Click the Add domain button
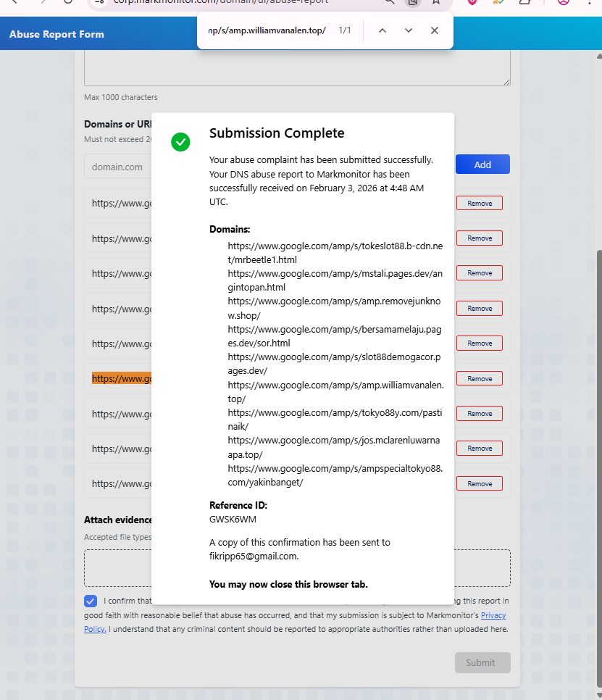The image size is (602, 700). (x=482, y=164)
